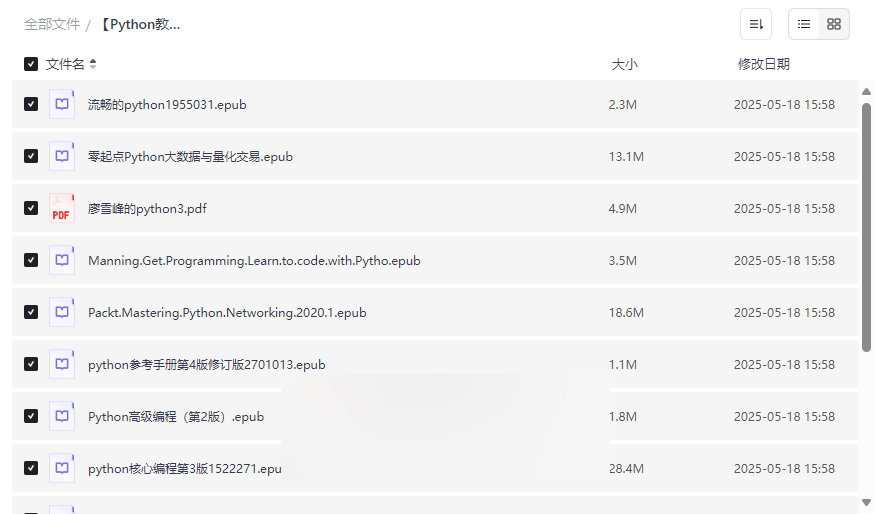Click the 4.9M size value
Image resolution: width=874 pixels, height=514 pixels.
tap(623, 208)
